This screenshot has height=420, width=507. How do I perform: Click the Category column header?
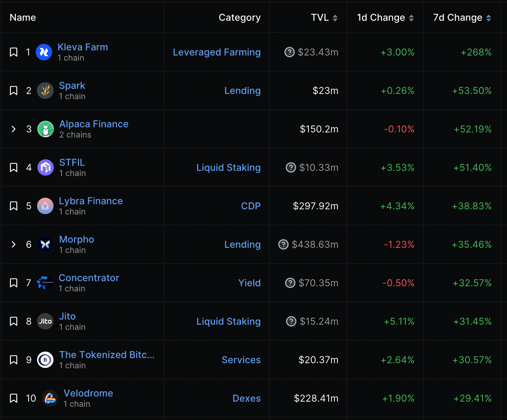[x=240, y=18]
